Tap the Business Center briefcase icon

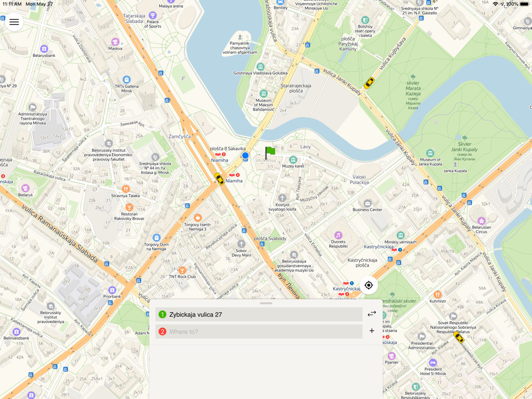[367, 204]
